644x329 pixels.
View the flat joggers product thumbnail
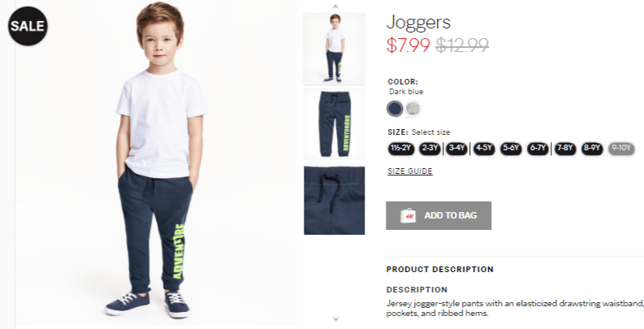pyautogui.click(x=335, y=123)
